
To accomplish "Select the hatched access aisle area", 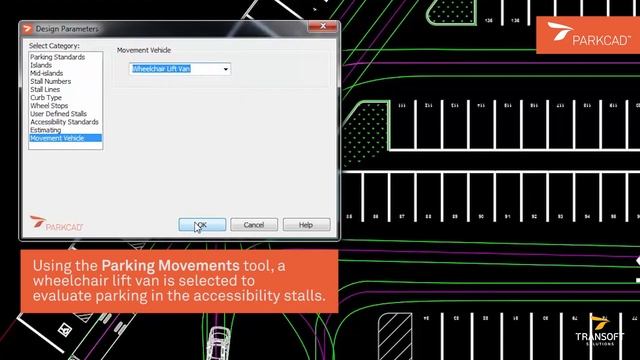I will [x=395, y=337].
